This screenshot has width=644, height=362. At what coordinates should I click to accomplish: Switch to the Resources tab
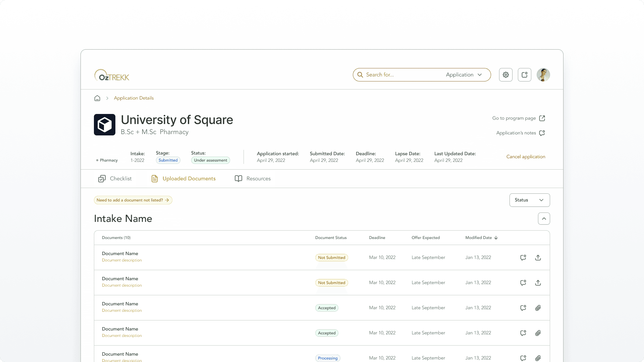click(x=253, y=179)
